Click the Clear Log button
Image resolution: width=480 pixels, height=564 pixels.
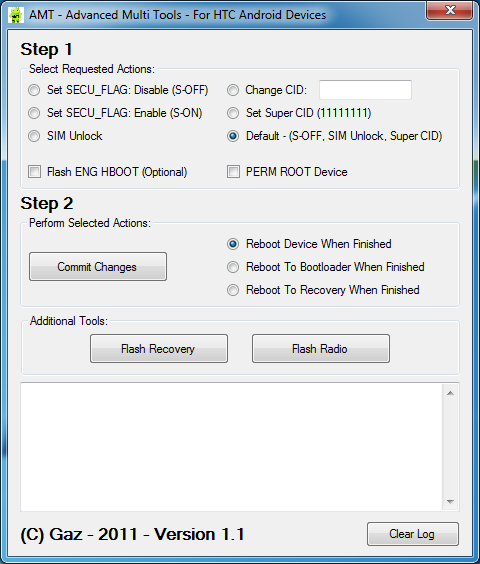[x=413, y=534]
